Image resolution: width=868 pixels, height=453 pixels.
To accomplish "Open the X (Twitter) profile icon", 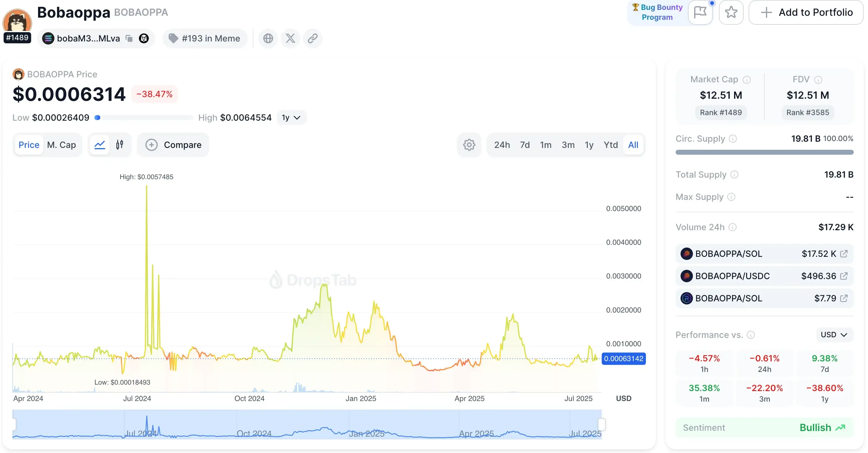I will coord(290,38).
